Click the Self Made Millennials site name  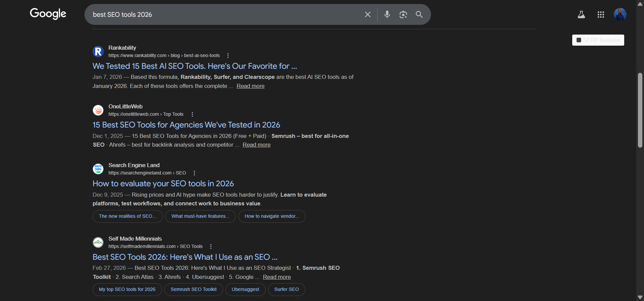click(135, 239)
